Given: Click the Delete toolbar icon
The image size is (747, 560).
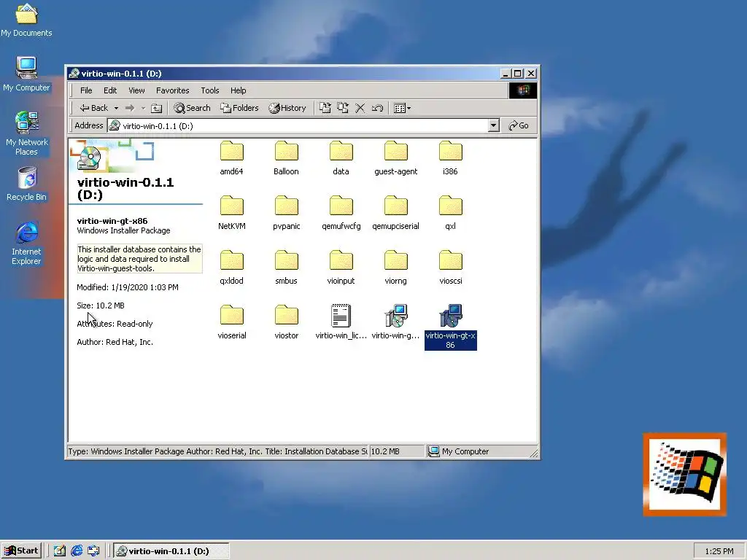Looking at the screenshot, I should (x=360, y=108).
